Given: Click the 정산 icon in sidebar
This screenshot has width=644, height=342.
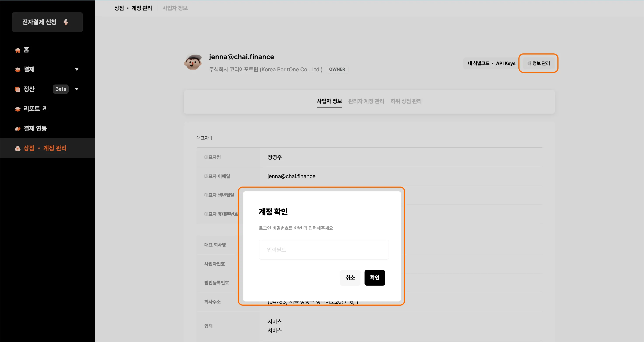Looking at the screenshot, I should tap(18, 89).
